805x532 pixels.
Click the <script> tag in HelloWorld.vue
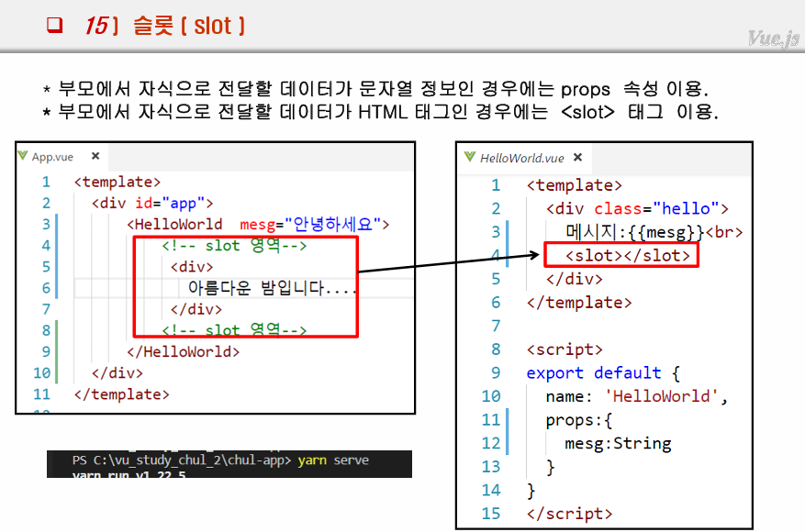tap(565, 349)
